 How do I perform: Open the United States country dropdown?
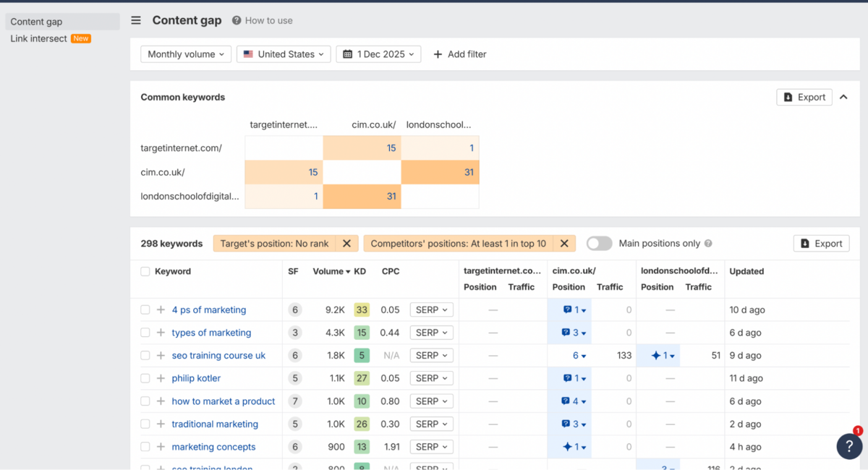(x=284, y=54)
